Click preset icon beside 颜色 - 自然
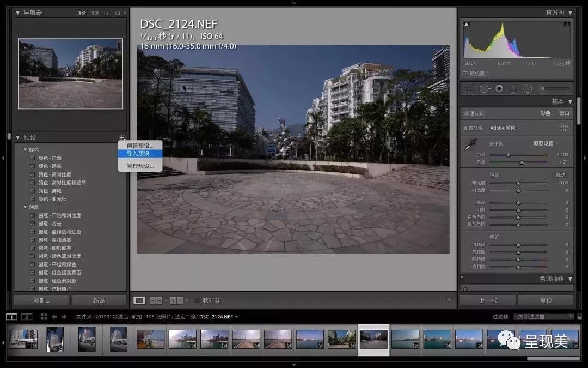The height and width of the screenshot is (368, 588). [32, 158]
